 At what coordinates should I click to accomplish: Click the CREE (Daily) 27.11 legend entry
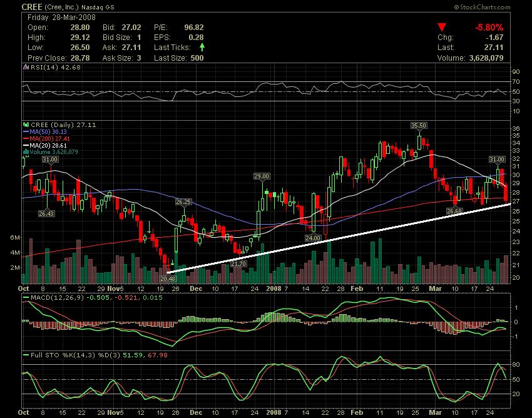(63, 125)
